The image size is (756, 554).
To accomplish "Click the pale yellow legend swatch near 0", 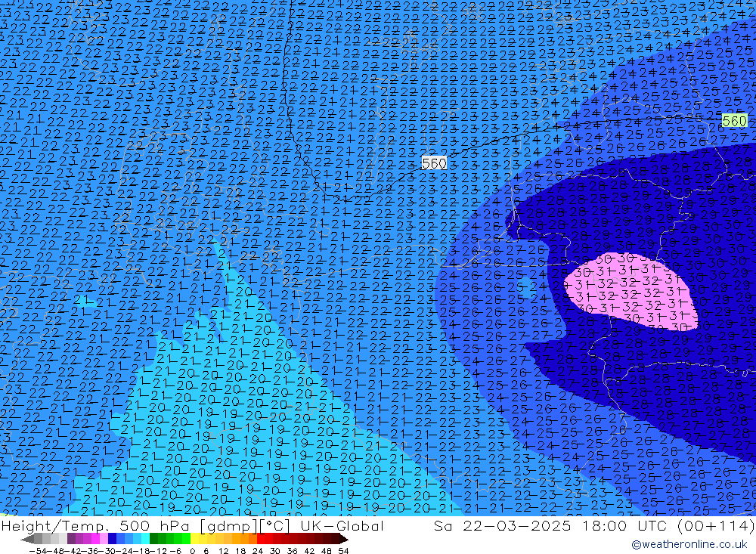I will pyautogui.click(x=194, y=539).
